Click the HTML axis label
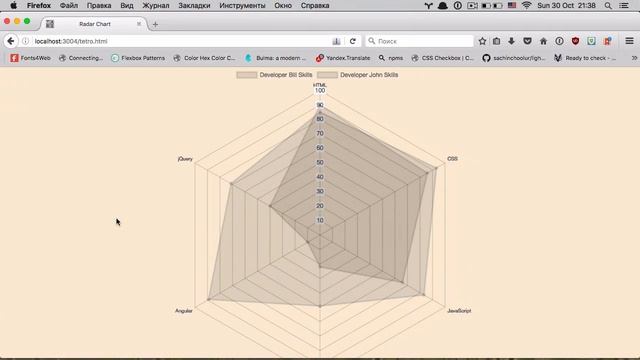 point(320,85)
